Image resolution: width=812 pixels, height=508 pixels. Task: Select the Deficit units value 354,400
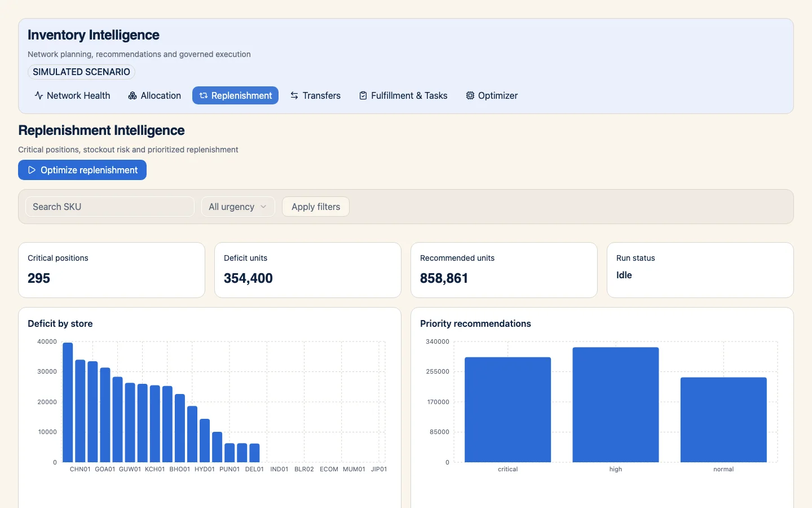(x=248, y=278)
